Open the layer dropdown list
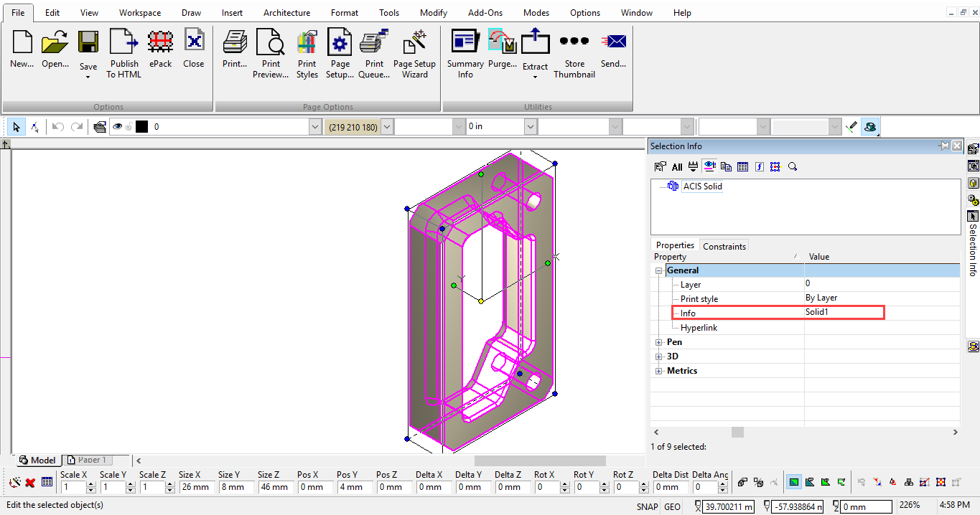This screenshot has height=515, width=980. 315,127
